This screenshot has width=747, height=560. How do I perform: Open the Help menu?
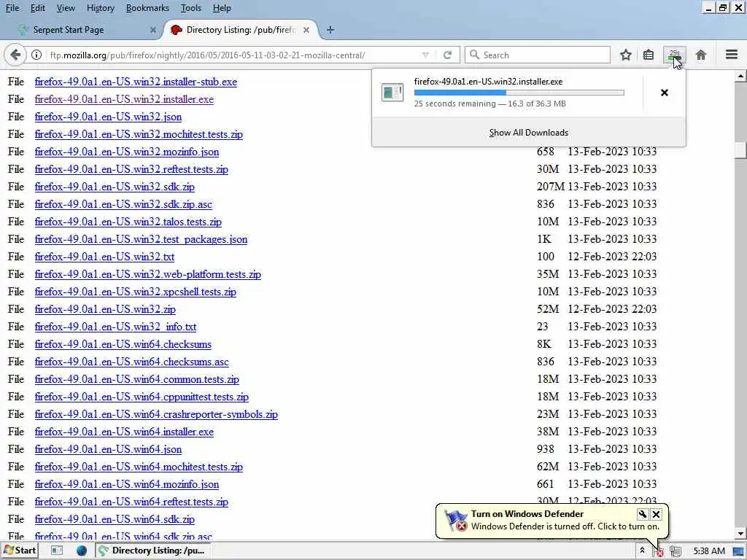[x=222, y=8]
